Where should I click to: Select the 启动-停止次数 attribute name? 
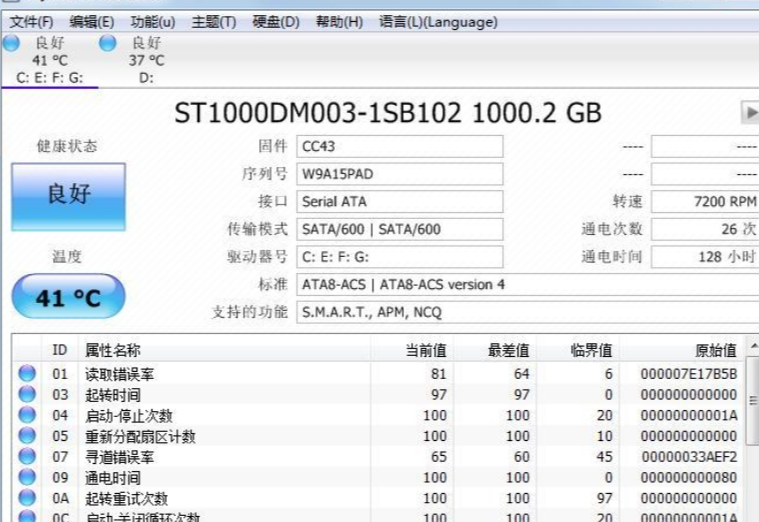[129, 415]
